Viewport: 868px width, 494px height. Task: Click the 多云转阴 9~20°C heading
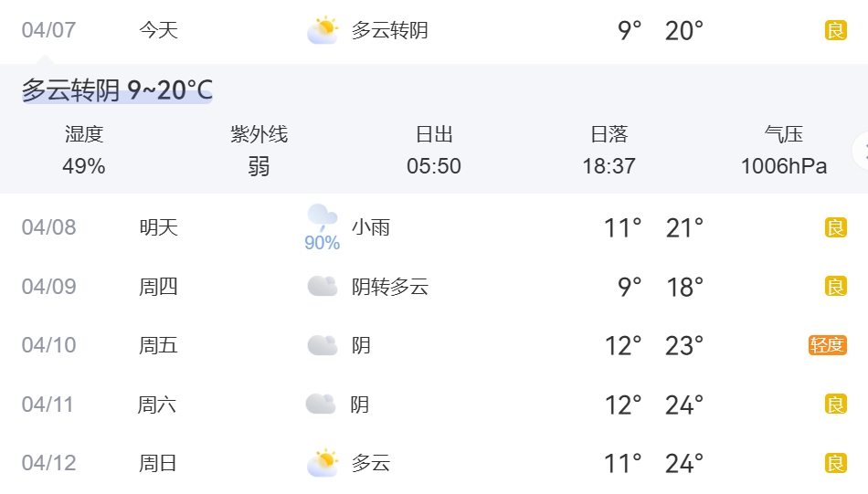point(117,90)
